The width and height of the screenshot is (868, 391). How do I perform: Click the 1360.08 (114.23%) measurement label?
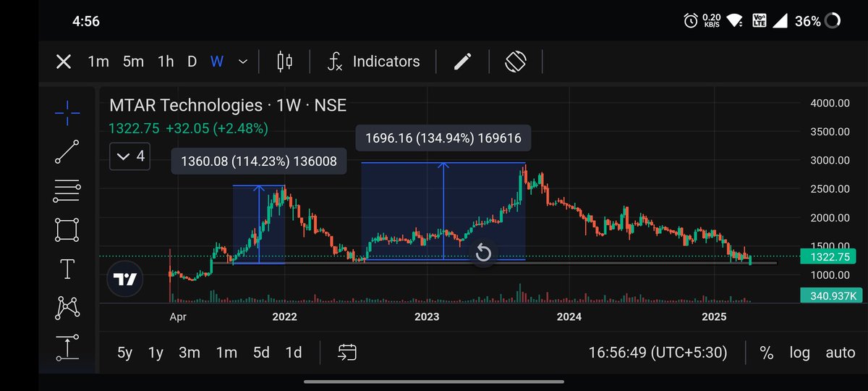[259, 161]
